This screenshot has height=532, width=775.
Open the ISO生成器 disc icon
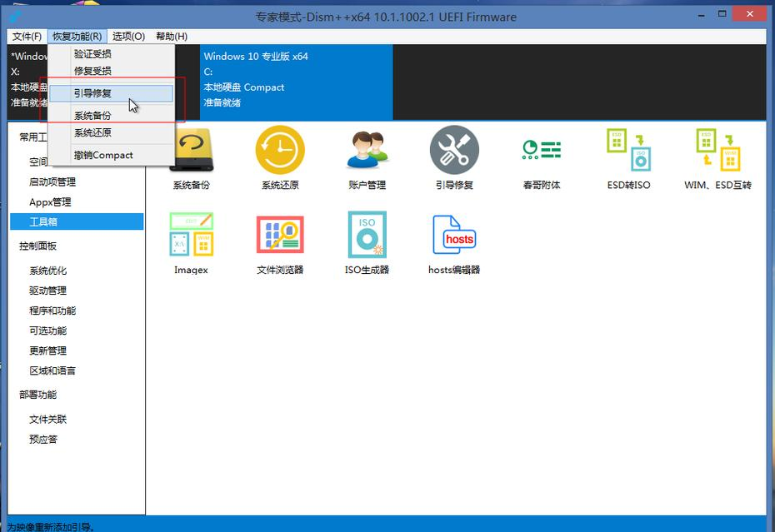[x=367, y=234]
